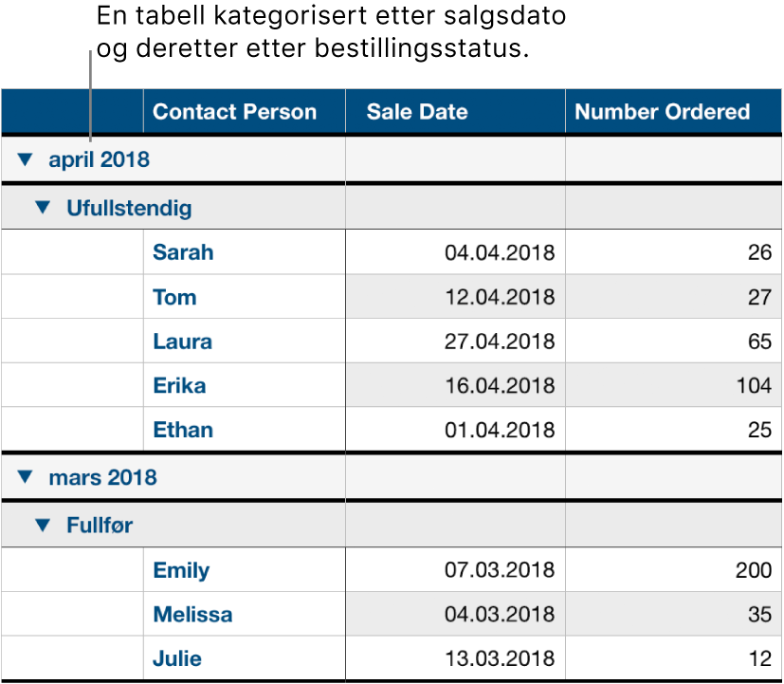Click the contact name Emily

tap(180, 570)
